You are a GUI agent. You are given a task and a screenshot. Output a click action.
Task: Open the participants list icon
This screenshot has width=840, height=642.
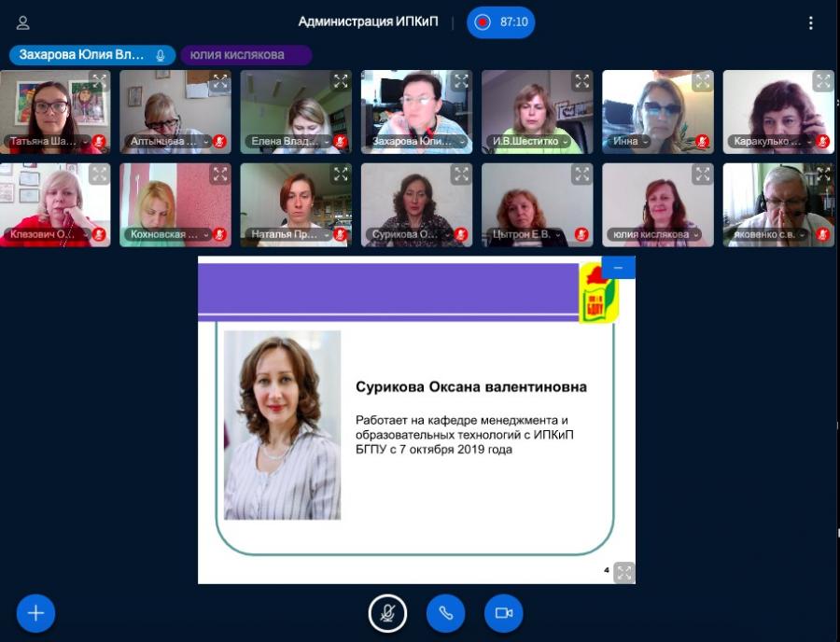pyautogui.click(x=23, y=22)
